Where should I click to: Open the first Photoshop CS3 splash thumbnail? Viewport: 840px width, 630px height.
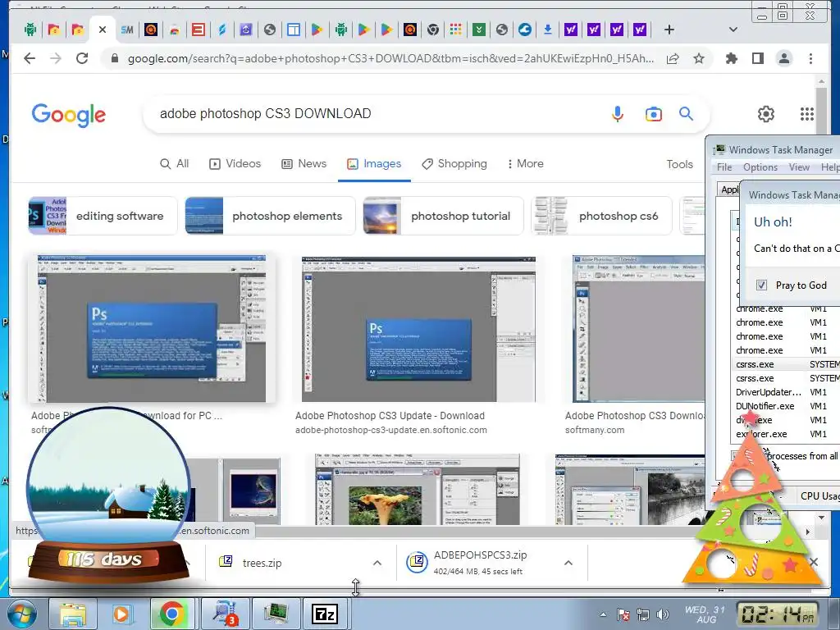point(152,328)
